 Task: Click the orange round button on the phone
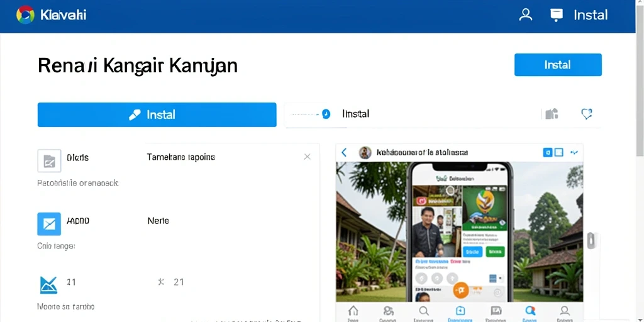click(x=461, y=291)
